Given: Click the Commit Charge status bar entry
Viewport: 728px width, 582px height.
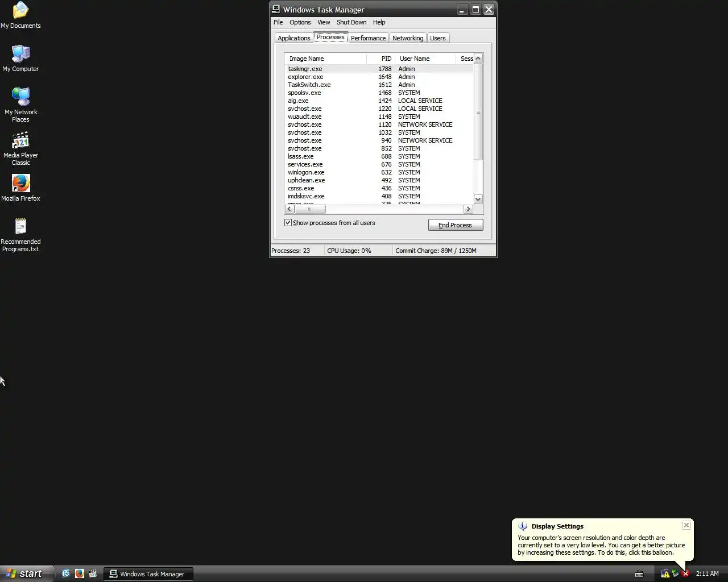Looking at the screenshot, I should pos(436,251).
